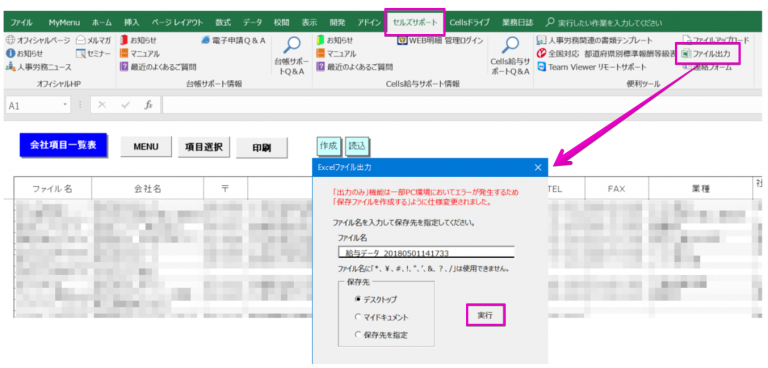Image resolution: width=768 pixels, height=368 pixels.
Task: Expand the Name Box A1 dropdown arrow
Action: [x=65, y=105]
